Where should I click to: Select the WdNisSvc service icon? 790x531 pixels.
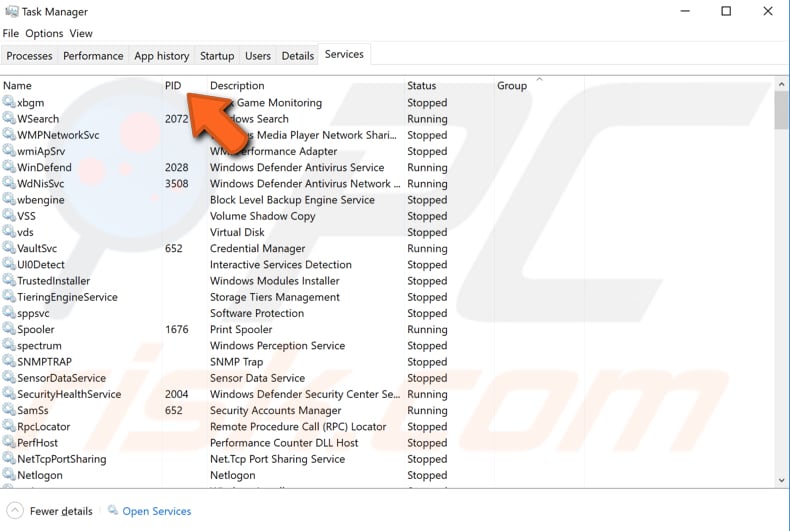pos(9,183)
